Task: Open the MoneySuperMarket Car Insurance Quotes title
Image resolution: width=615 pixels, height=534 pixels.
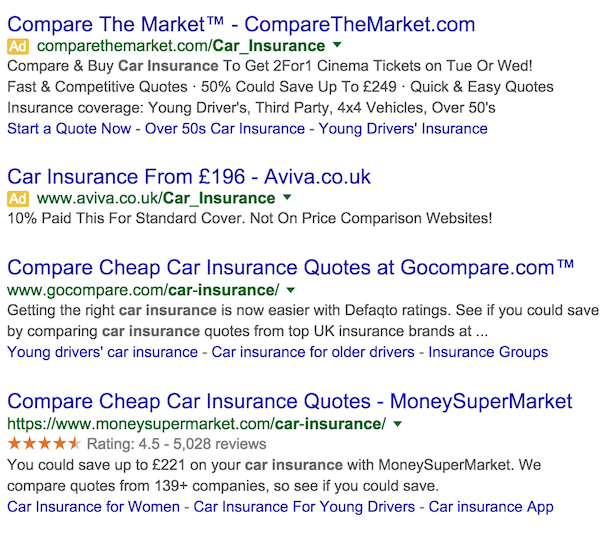Action: tap(289, 402)
